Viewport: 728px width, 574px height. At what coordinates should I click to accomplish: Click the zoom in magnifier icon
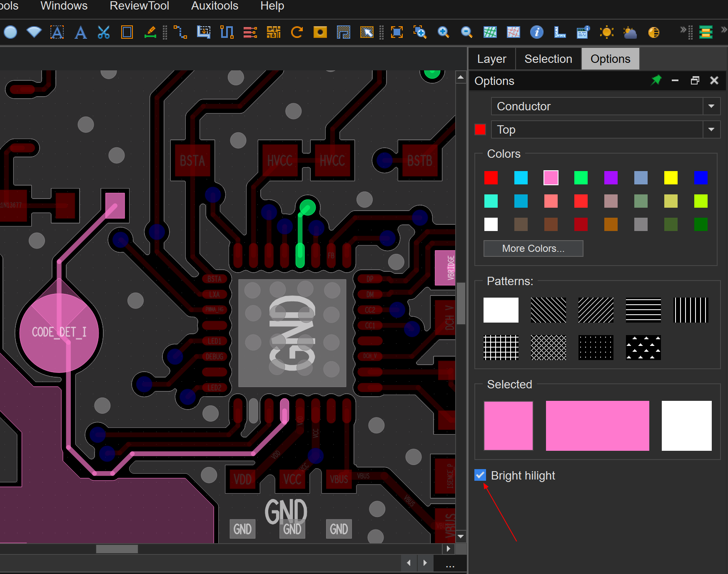pos(443,32)
